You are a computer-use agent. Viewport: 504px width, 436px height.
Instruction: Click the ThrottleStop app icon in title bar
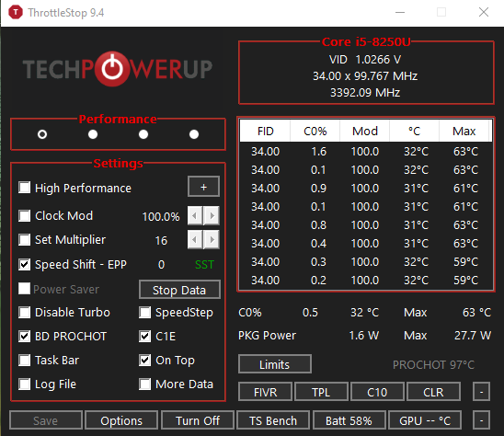16,13
